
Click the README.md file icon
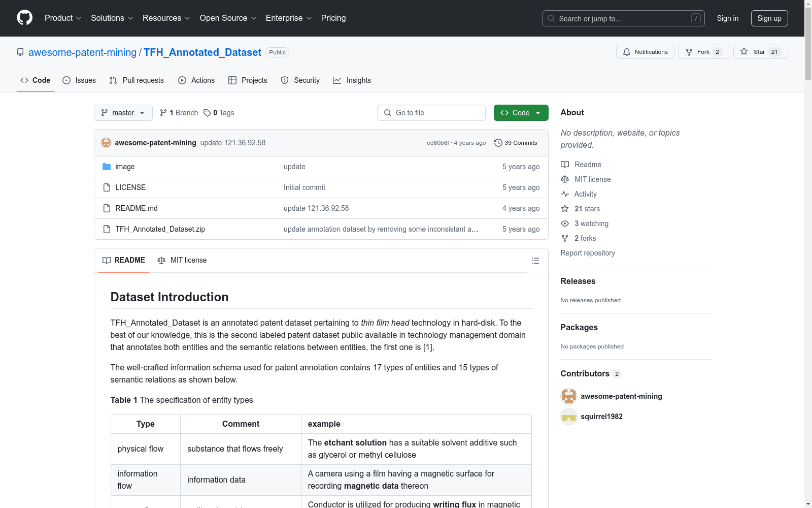(107, 208)
